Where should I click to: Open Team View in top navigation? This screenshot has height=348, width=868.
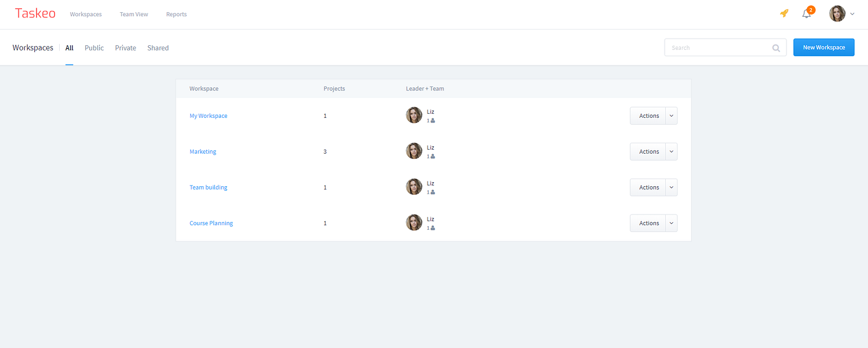pos(134,14)
